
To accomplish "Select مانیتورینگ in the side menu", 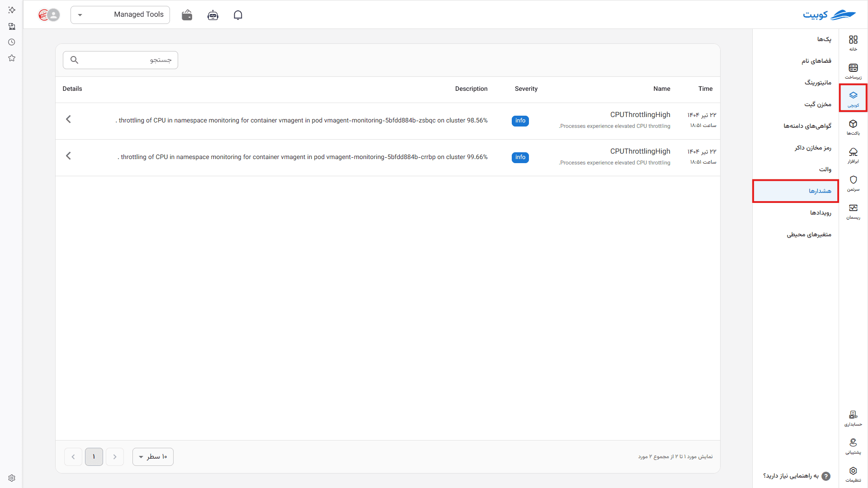I will [x=796, y=83].
